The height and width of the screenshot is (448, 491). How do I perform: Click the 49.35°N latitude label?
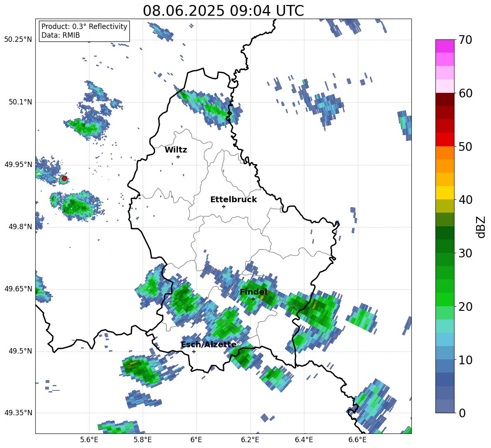coord(18,413)
